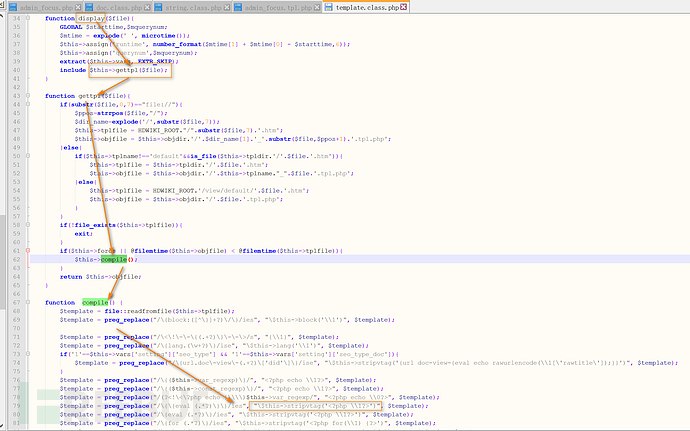Close the doc.class.php tab
The image size is (690, 431).
point(147,7)
